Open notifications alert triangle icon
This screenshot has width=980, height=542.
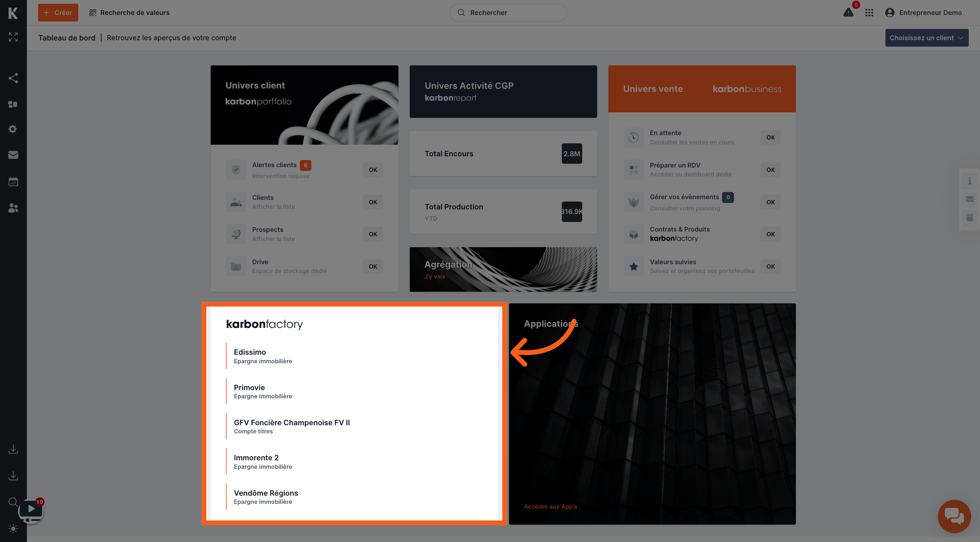coord(848,13)
